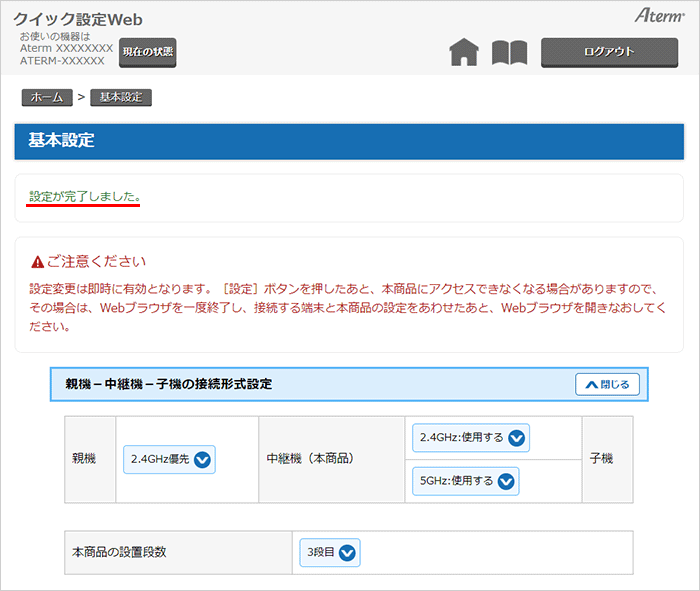Viewport: 700px width, 591px height.
Task: Open the 3段目 installation stage dropdown
Action: point(329,552)
